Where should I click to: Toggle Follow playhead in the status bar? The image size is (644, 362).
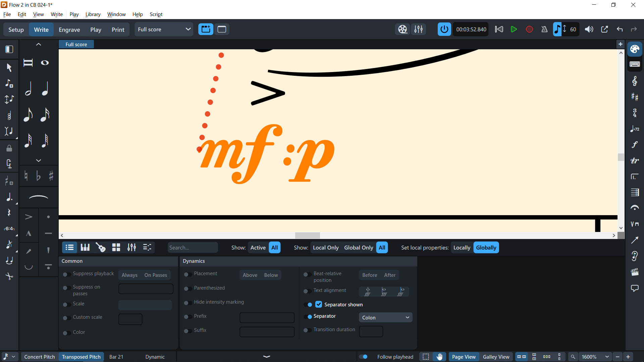(364, 357)
